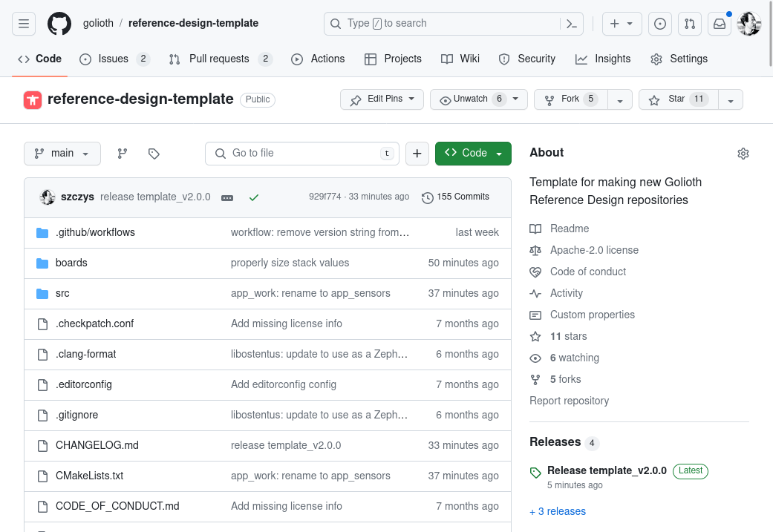Open the .checkpatch.conf file
Image resolution: width=773 pixels, height=532 pixels.
click(x=94, y=324)
